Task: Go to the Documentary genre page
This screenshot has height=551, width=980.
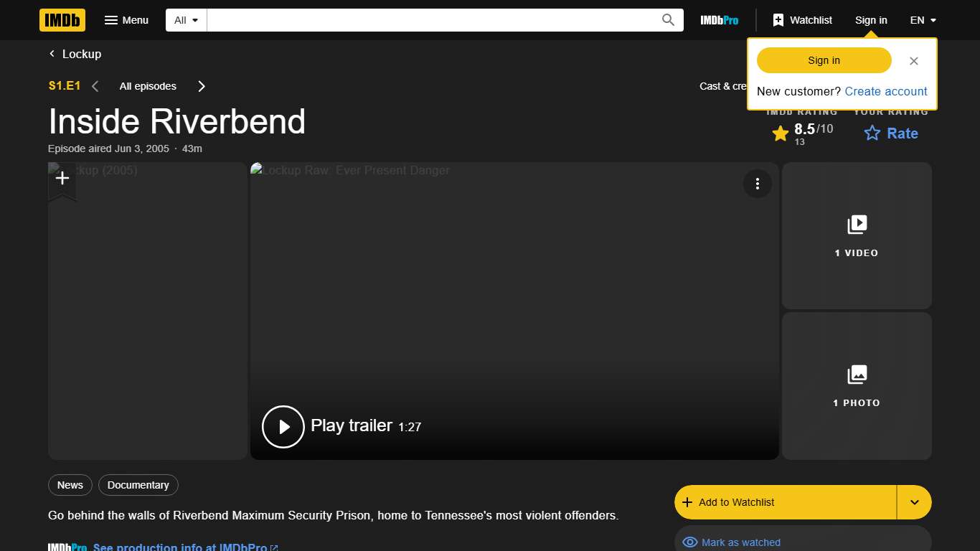Action: point(138,485)
